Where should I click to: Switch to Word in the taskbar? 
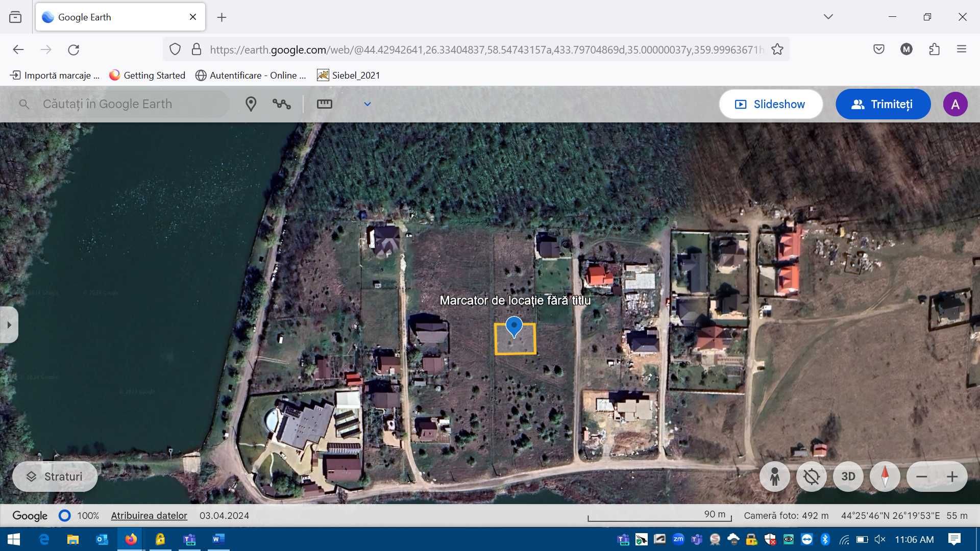coord(218,539)
